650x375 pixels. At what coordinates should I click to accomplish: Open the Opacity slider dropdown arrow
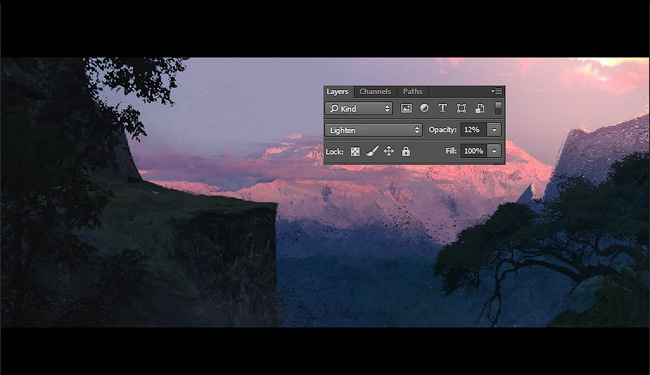[494, 130]
